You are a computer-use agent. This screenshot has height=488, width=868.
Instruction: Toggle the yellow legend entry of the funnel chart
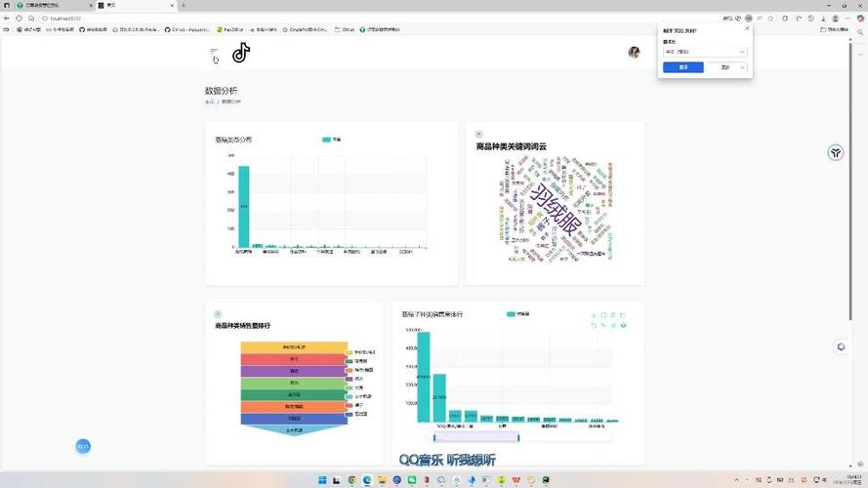click(x=360, y=352)
